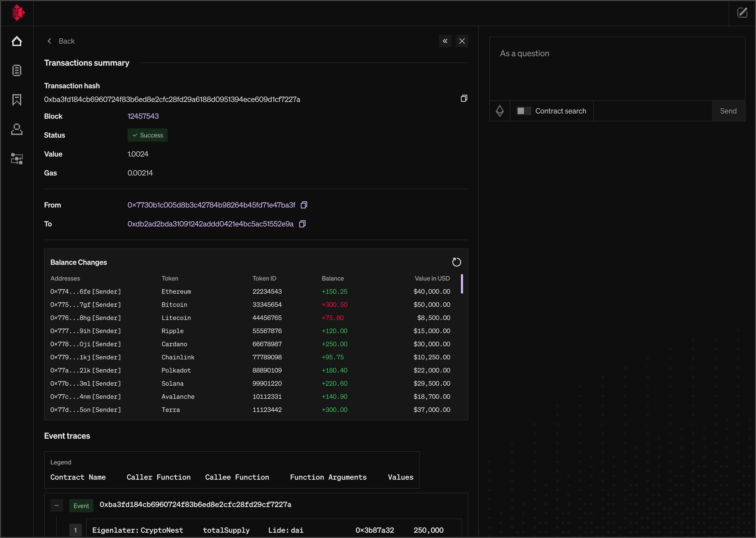756x538 pixels.
Task: Click the home icon in sidebar
Action: coord(17,42)
